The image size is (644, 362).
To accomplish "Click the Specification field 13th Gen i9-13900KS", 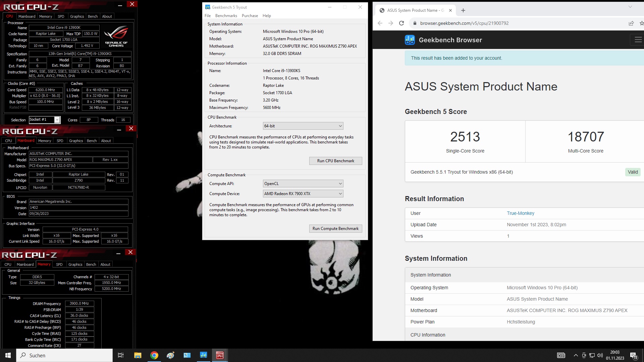I will coord(80,54).
